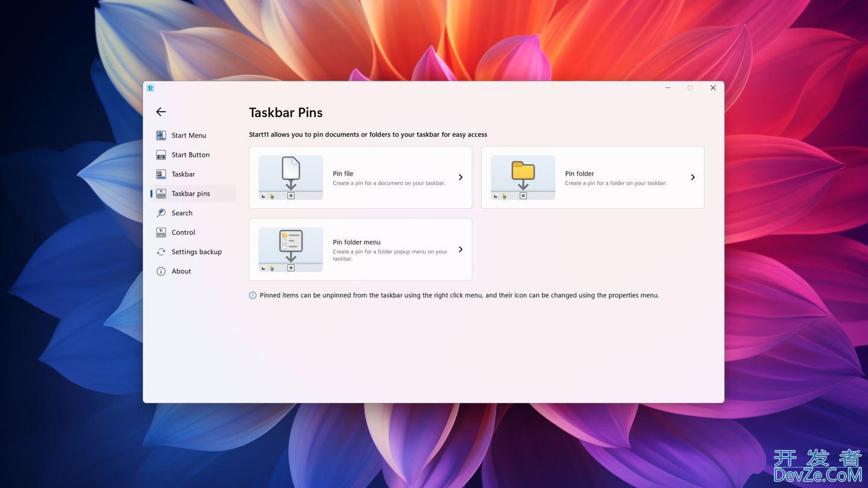This screenshot has height=488, width=868.
Task: Click the disabled maximize button
Action: click(x=690, y=88)
